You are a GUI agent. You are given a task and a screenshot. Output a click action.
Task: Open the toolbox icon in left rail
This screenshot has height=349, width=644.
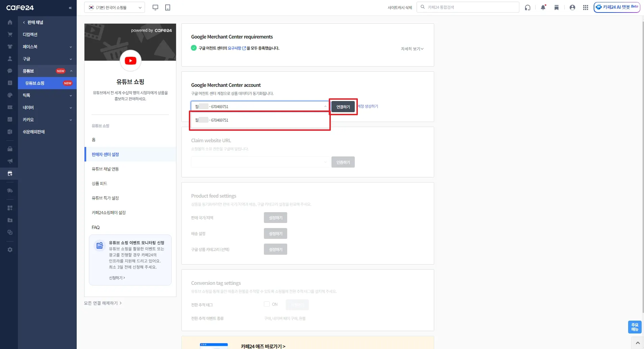coord(10,149)
